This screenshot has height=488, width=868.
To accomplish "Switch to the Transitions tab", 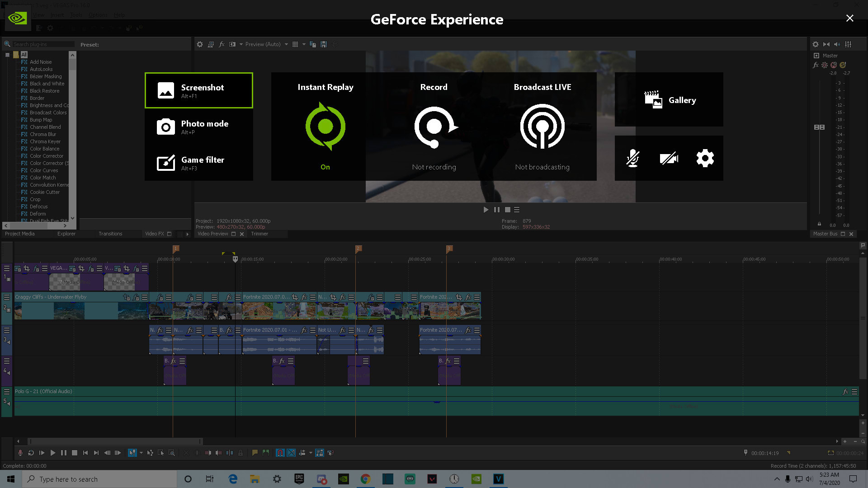I will [111, 234].
